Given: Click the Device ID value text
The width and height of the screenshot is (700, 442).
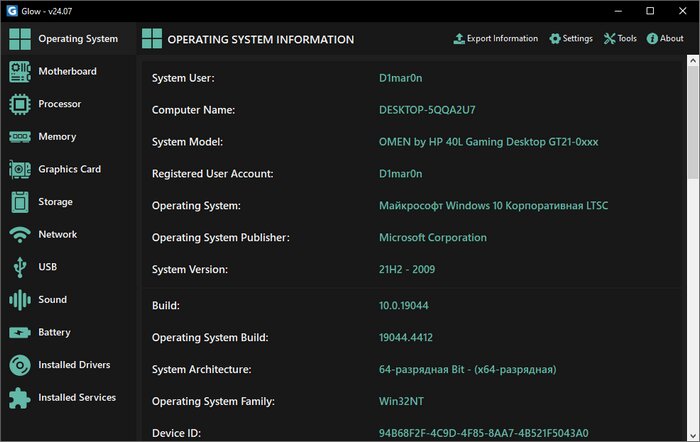Looking at the screenshot, I should tap(483, 433).
